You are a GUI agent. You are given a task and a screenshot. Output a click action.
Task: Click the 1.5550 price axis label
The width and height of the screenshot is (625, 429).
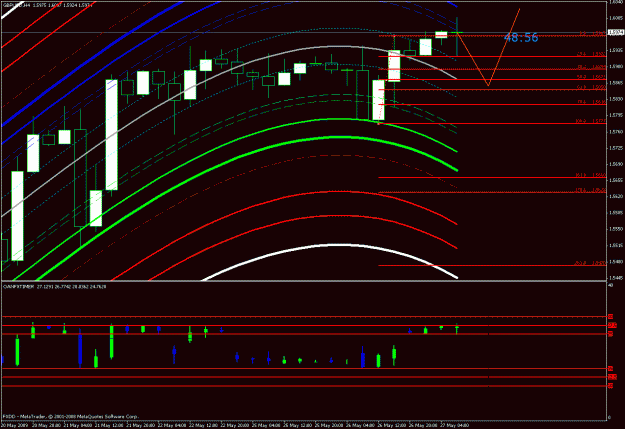[x=616, y=229]
